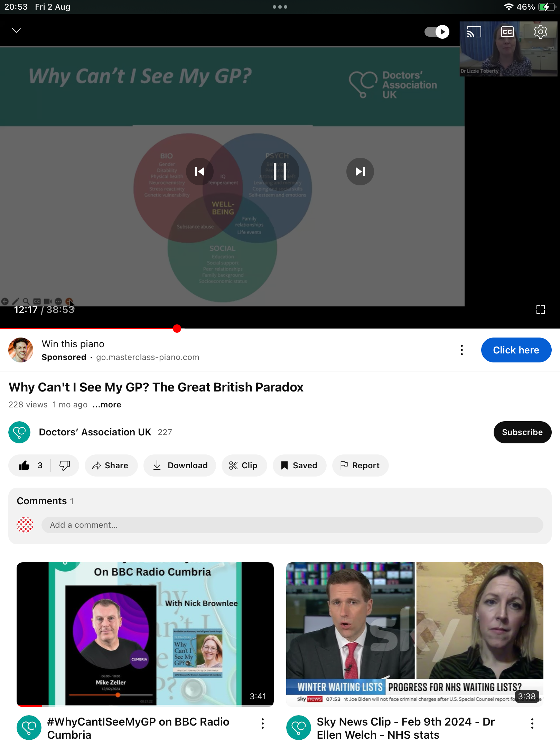Dislike the video with thumbs down
Image resolution: width=560 pixels, height=747 pixels.
pos(65,465)
